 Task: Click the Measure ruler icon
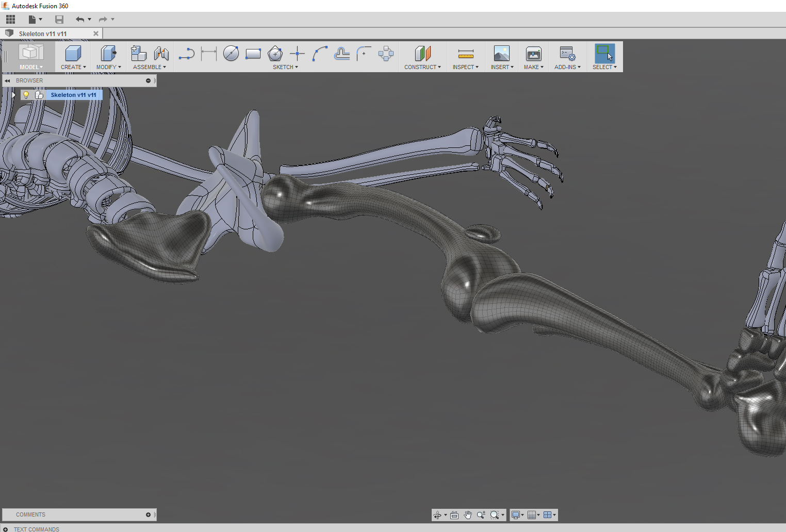(466, 54)
